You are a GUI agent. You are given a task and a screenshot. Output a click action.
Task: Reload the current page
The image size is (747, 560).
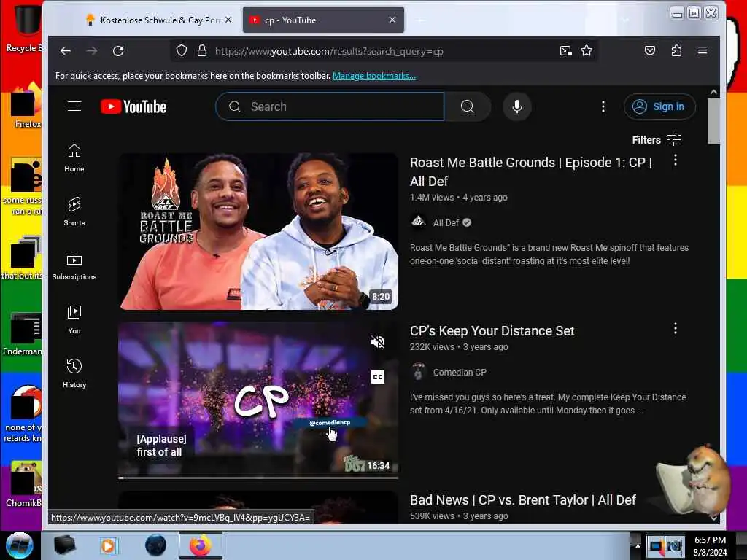point(118,51)
